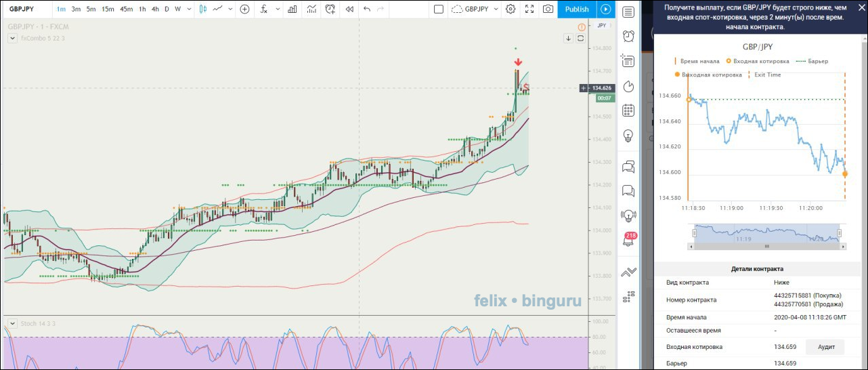
Task: Switch to the 15m timeframe
Action: point(108,9)
